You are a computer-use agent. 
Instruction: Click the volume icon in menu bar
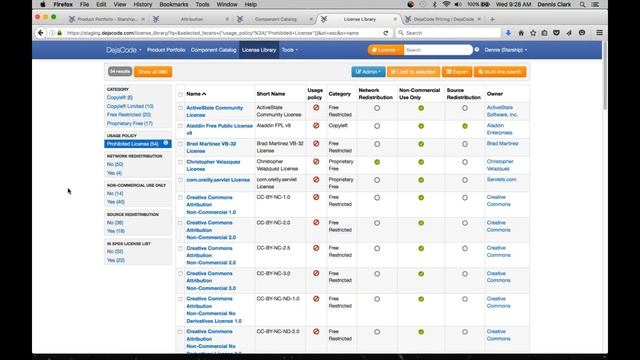click(458, 4)
